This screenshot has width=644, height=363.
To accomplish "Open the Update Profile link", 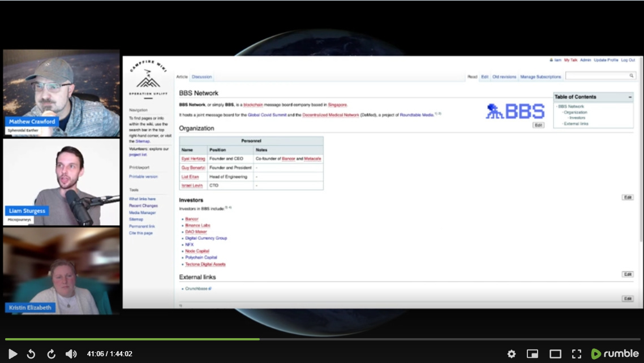I will point(606,60).
